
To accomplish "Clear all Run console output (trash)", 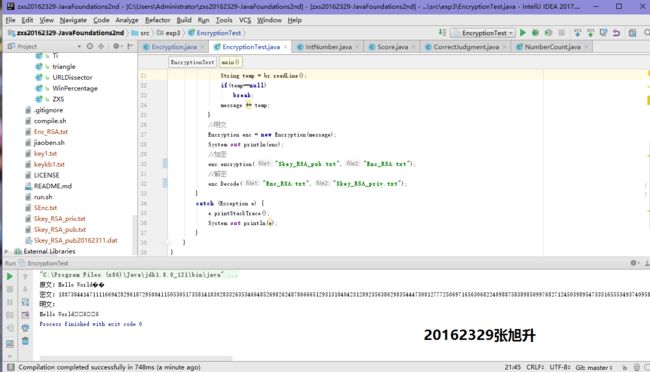I will [x=25, y=341].
